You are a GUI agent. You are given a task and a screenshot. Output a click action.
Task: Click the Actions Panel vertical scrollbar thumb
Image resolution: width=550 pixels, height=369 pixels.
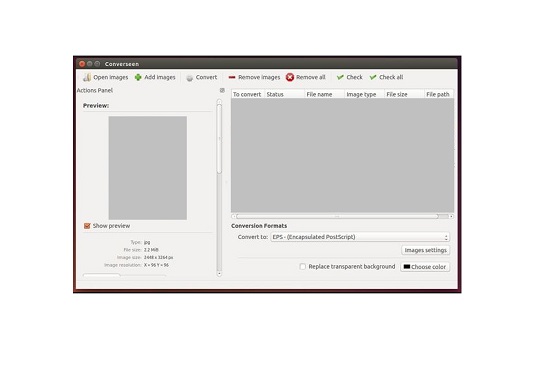point(219,139)
